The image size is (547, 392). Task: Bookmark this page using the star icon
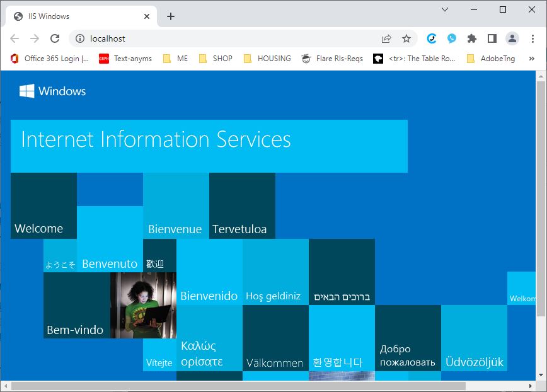407,38
